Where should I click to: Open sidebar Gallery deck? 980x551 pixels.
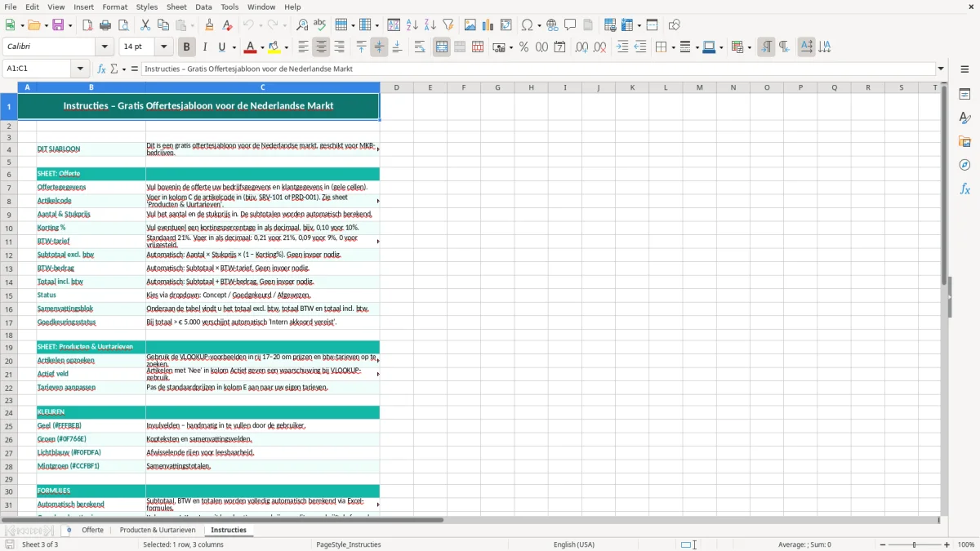(x=964, y=141)
